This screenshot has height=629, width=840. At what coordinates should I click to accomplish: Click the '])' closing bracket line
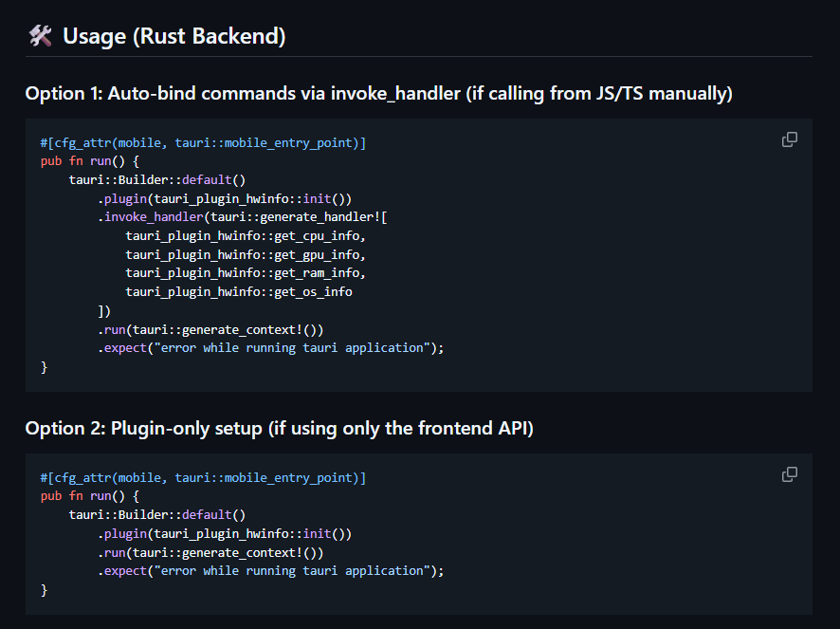point(104,311)
